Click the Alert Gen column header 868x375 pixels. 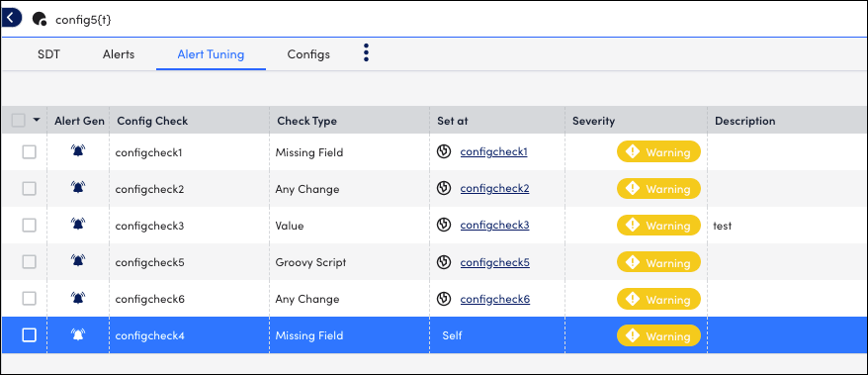point(80,120)
